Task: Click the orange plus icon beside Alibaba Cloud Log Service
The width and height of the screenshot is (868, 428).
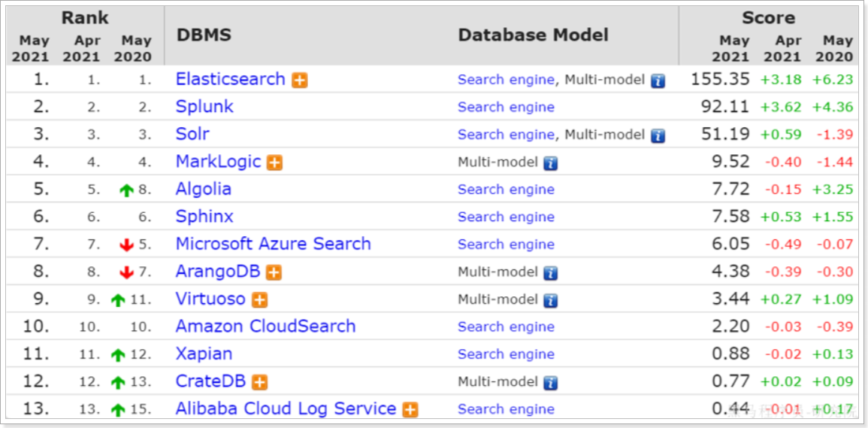Action: click(x=410, y=410)
